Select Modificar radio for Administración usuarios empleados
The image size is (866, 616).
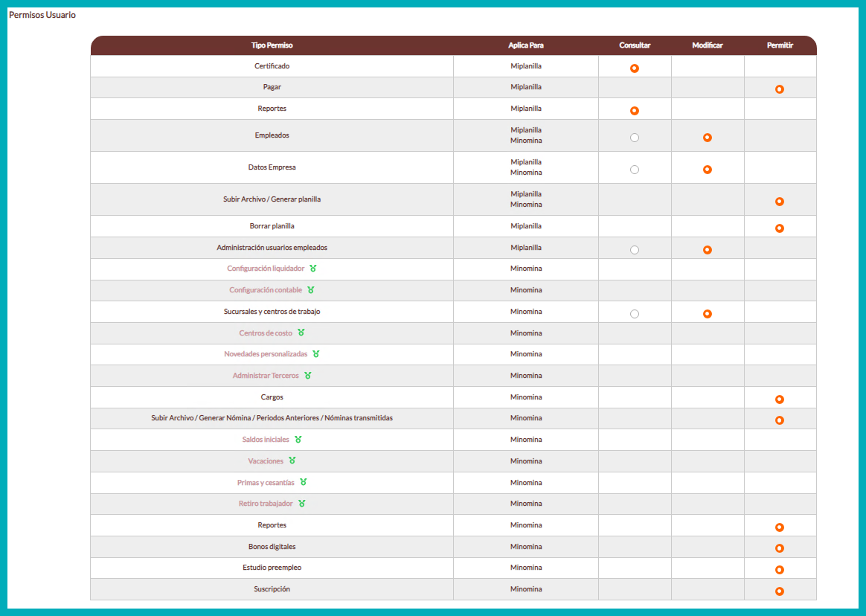(x=708, y=250)
